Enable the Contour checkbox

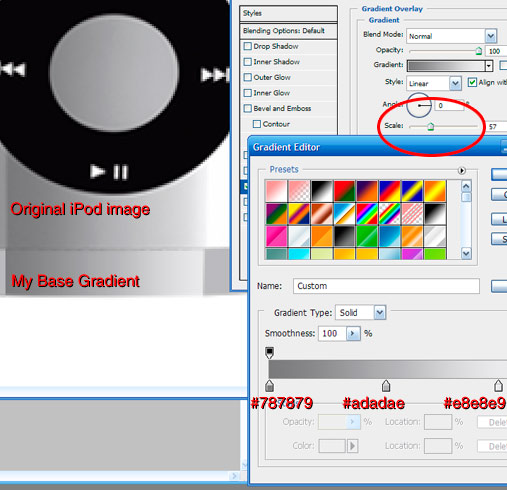pos(257,124)
